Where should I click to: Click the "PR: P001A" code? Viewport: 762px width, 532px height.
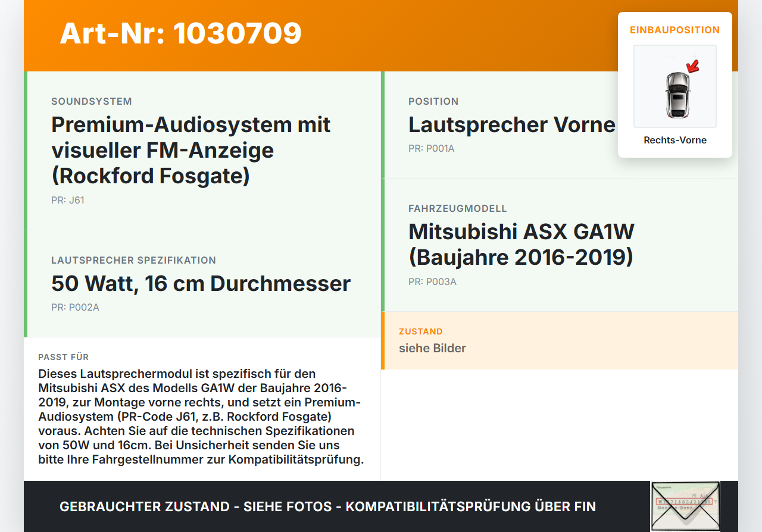(431, 149)
